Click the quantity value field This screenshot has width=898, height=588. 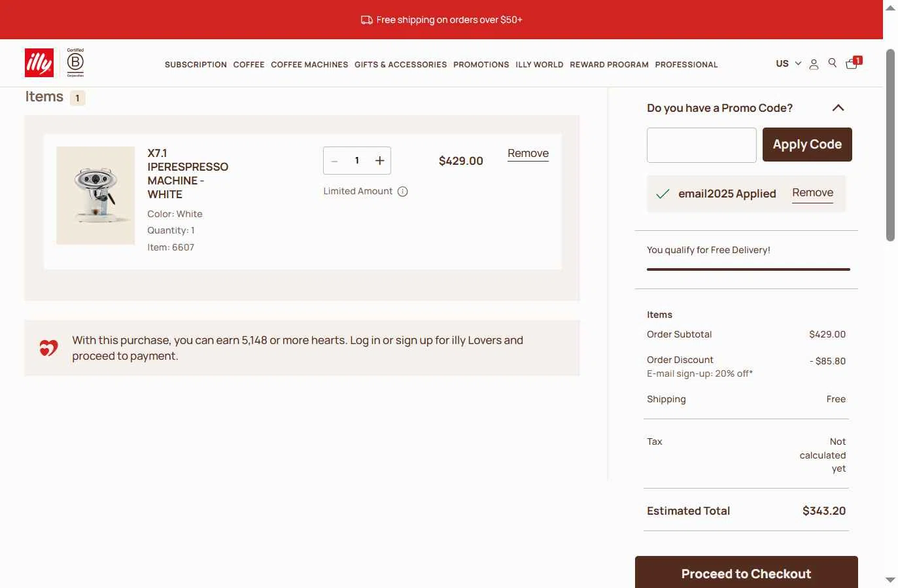click(x=357, y=161)
